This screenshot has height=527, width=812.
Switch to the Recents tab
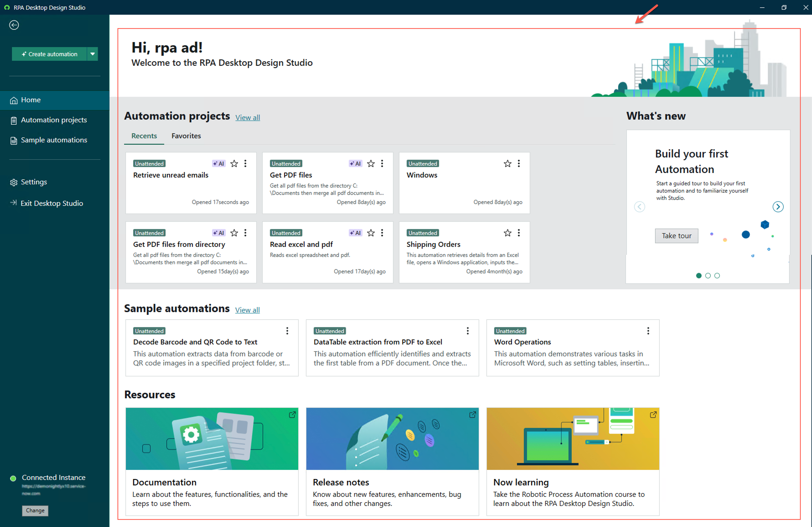coord(144,136)
